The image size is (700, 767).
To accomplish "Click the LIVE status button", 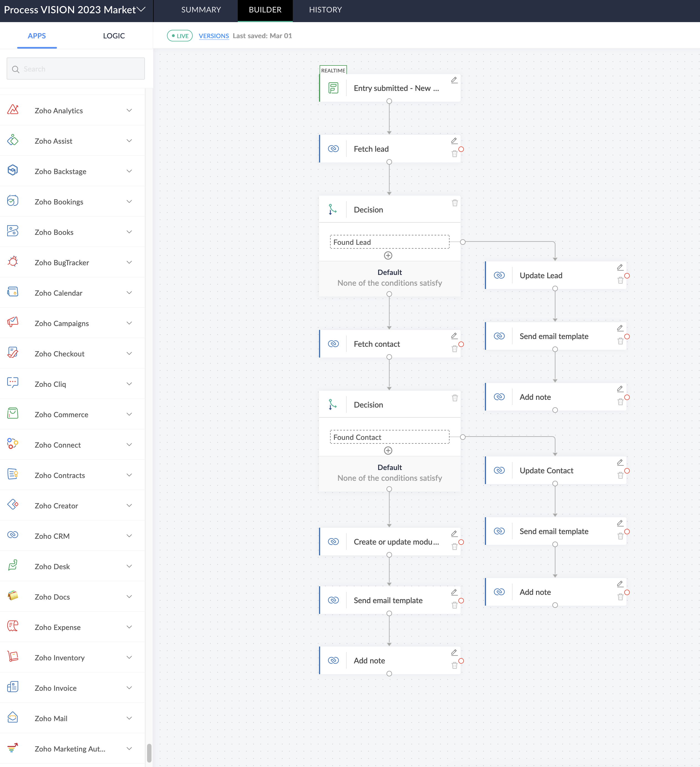I will coord(180,35).
